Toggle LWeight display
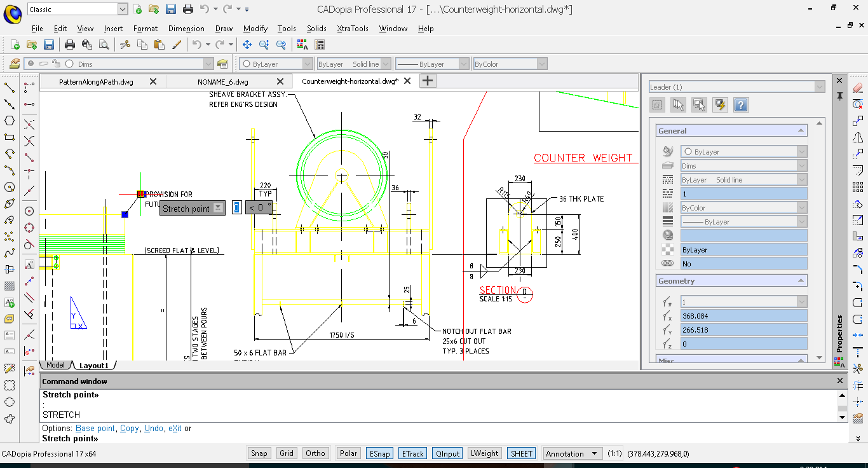The width and height of the screenshot is (868, 468). point(485,453)
